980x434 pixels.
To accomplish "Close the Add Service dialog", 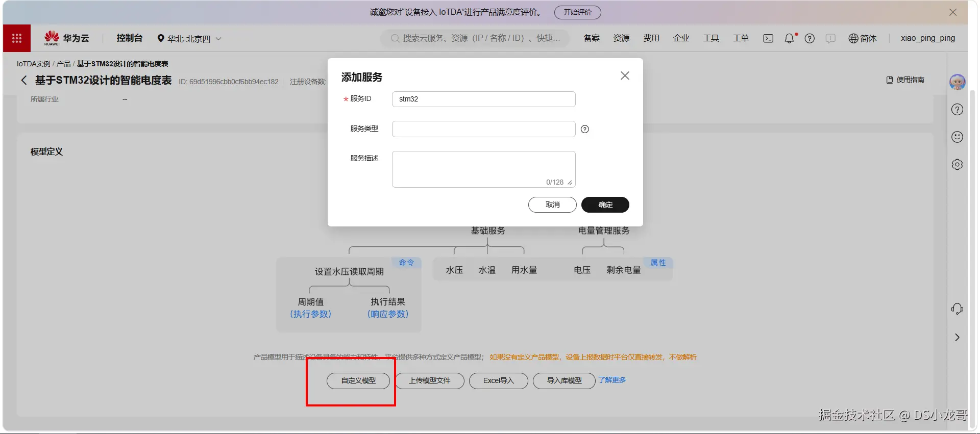I will 625,75.
